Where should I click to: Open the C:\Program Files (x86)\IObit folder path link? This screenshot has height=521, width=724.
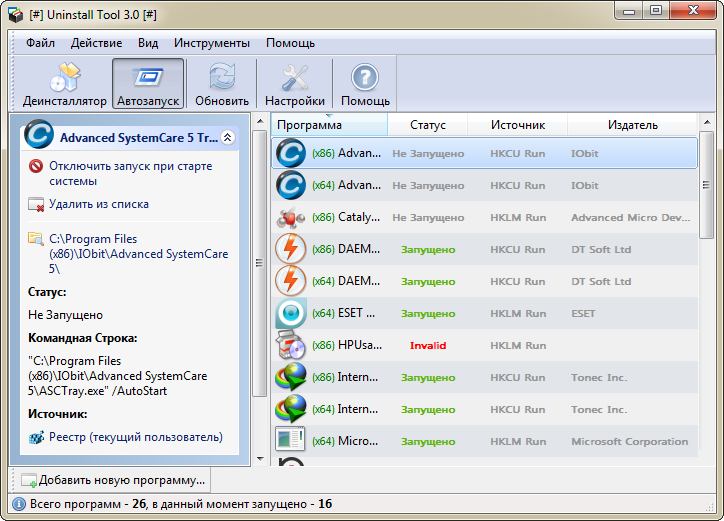139,254
